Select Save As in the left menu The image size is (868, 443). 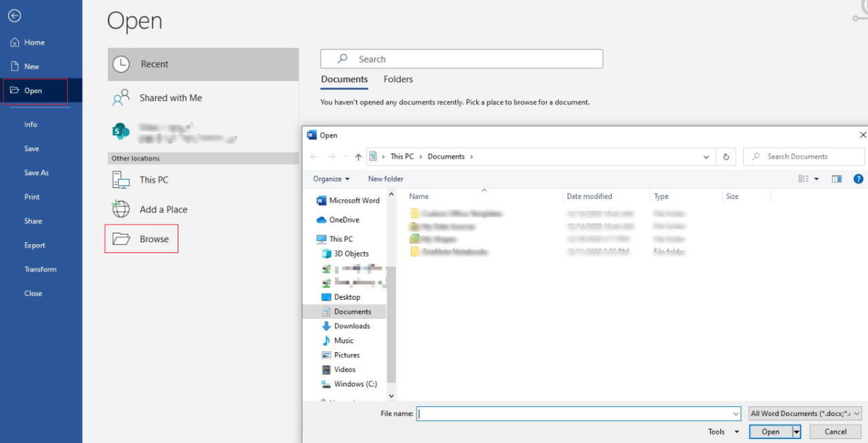pos(38,172)
